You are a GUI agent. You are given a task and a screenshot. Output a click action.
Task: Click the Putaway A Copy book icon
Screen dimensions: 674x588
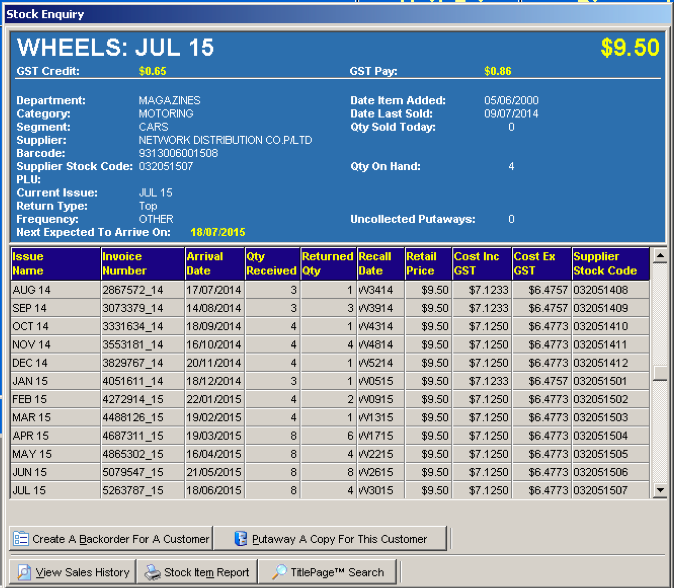click(x=240, y=539)
